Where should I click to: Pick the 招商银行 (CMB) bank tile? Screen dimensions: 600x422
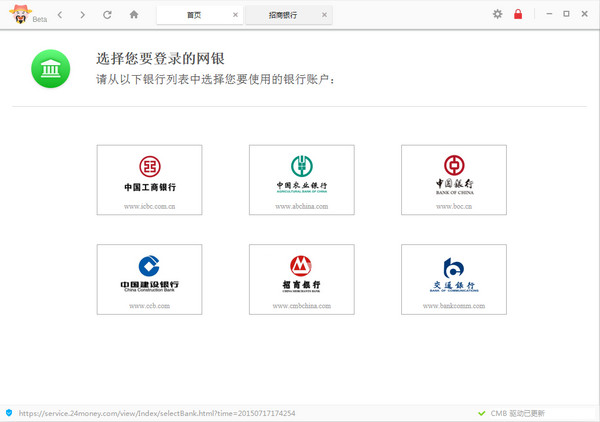(x=301, y=279)
